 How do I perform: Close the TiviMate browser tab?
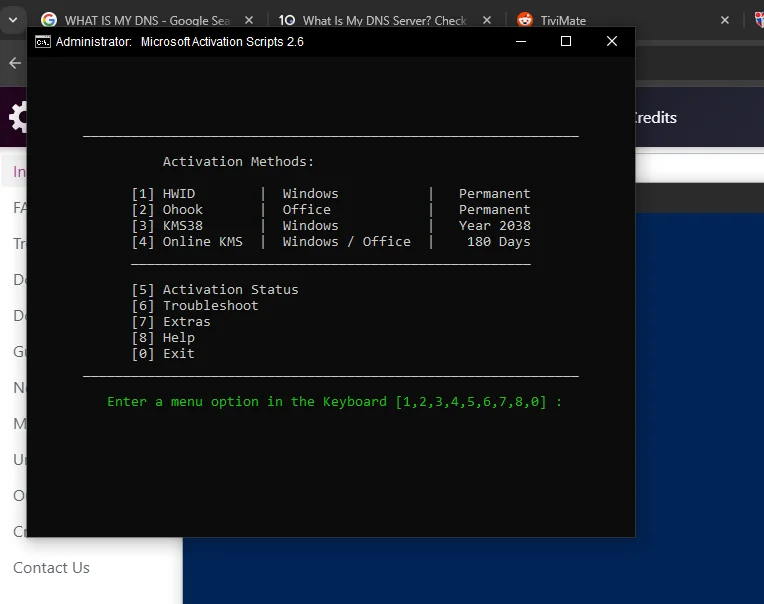725,20
